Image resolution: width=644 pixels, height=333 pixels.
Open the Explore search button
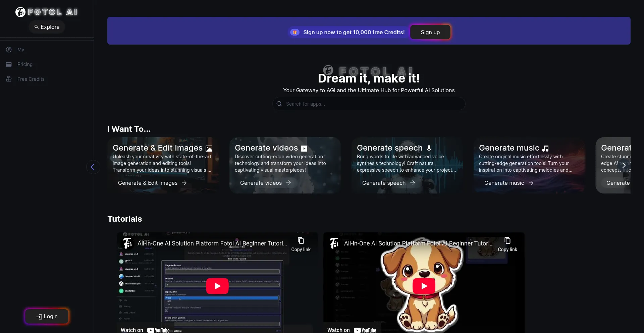[x=47, y=27]
